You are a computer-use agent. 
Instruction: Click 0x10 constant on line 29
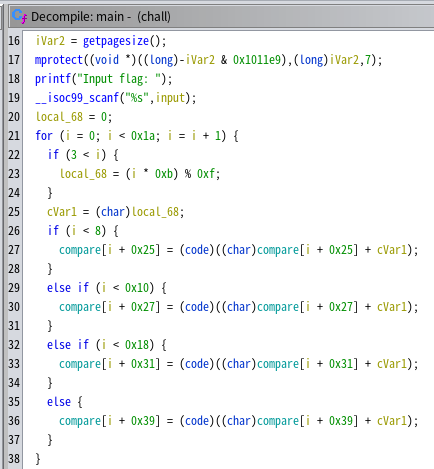point(137,288)
